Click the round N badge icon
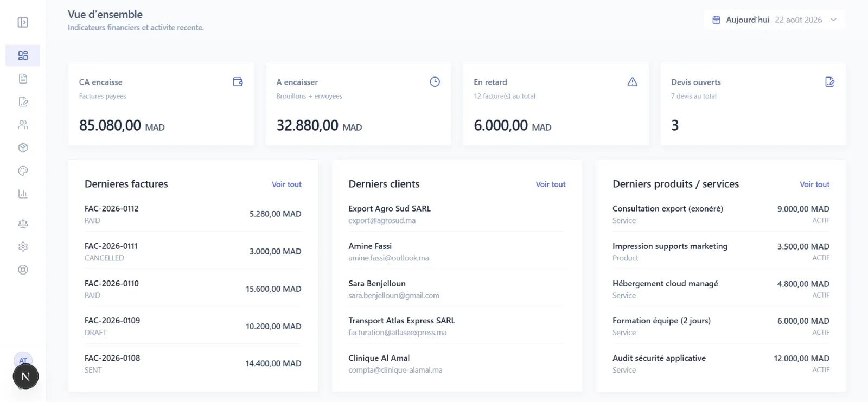Screen dimensions: 868x402 tap(25, 377)
